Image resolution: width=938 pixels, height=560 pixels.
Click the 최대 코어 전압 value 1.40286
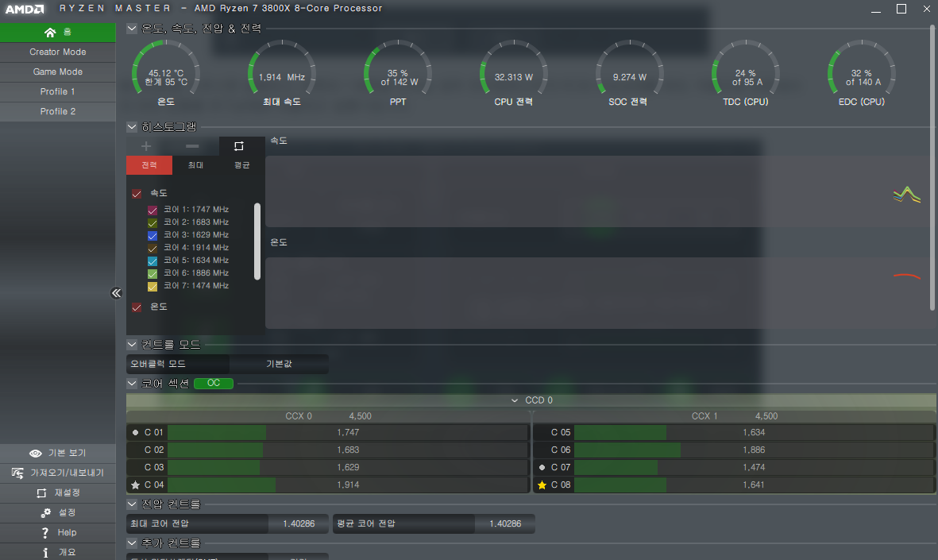(x=299, y=523)
